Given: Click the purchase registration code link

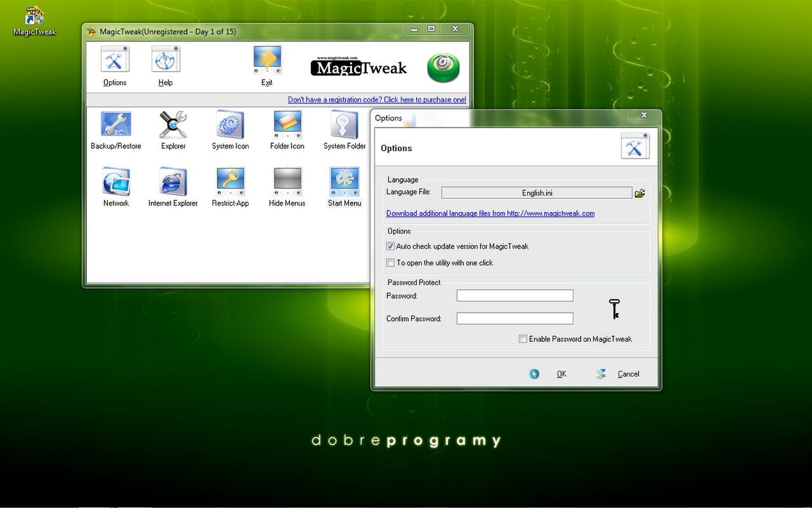Looking at the screenshot, I should click(x=377, y=100).
